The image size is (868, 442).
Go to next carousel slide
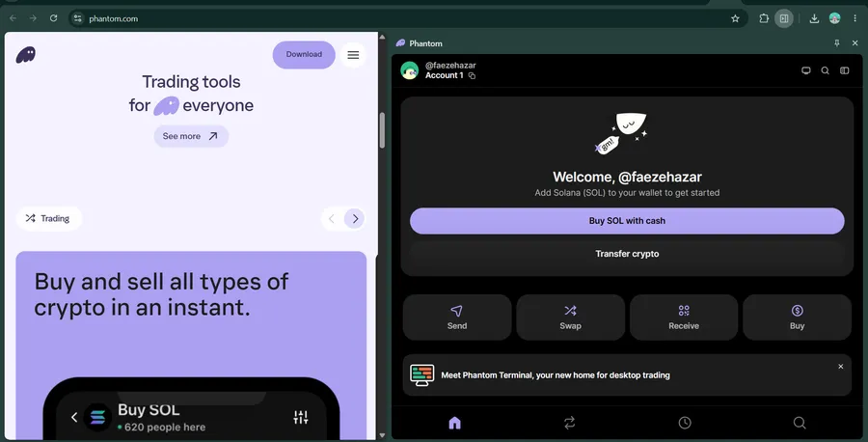(x=355, y=218)
